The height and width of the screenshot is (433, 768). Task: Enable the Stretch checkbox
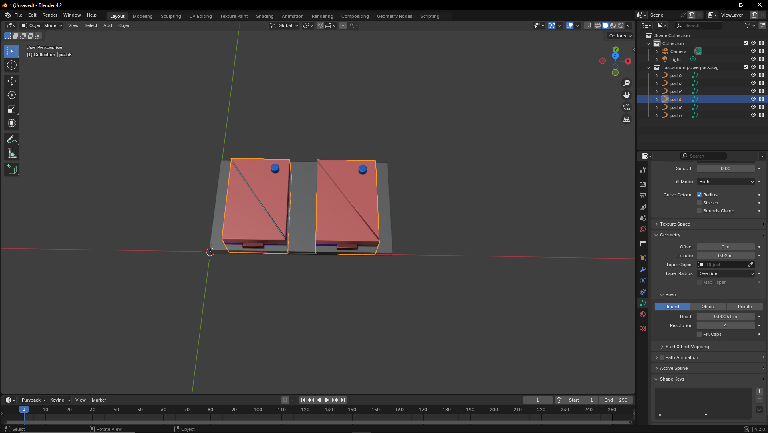[x=699, y=202]
